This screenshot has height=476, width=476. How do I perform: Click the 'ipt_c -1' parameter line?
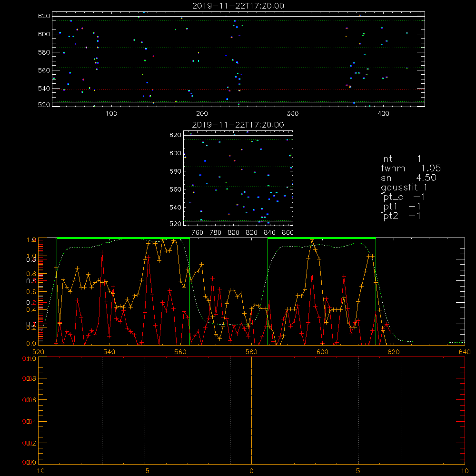(403, 198)
